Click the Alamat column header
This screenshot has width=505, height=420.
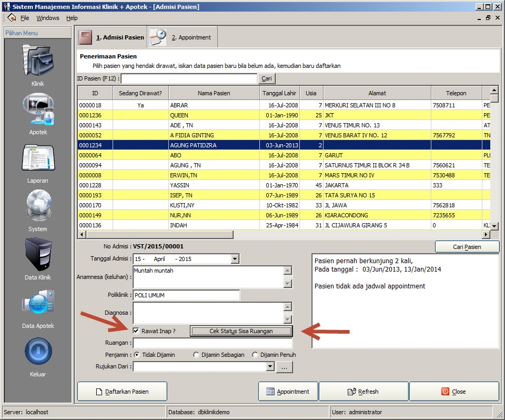coord(377,93)
